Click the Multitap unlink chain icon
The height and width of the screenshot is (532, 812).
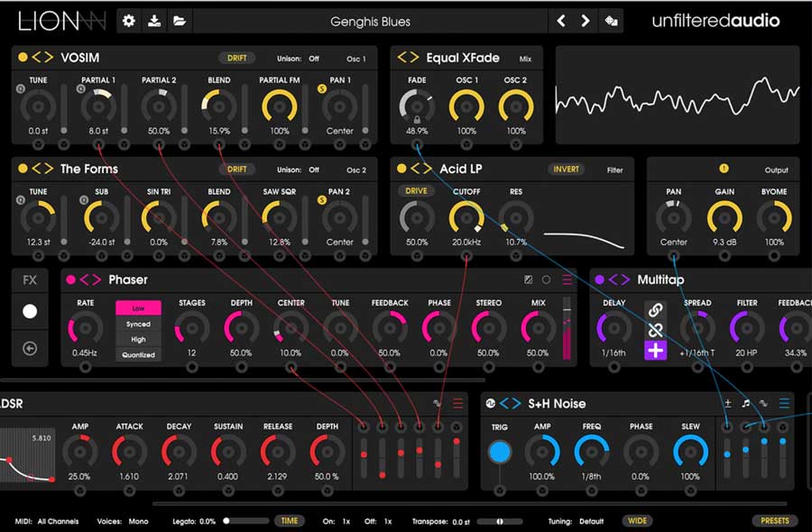tap(655, 330)
